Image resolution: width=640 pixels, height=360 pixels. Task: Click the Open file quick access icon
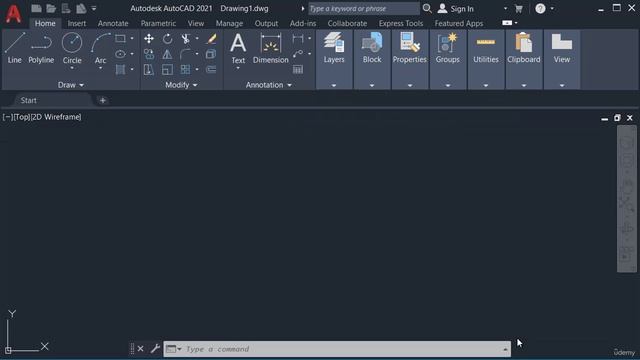[x=51, y=8]
